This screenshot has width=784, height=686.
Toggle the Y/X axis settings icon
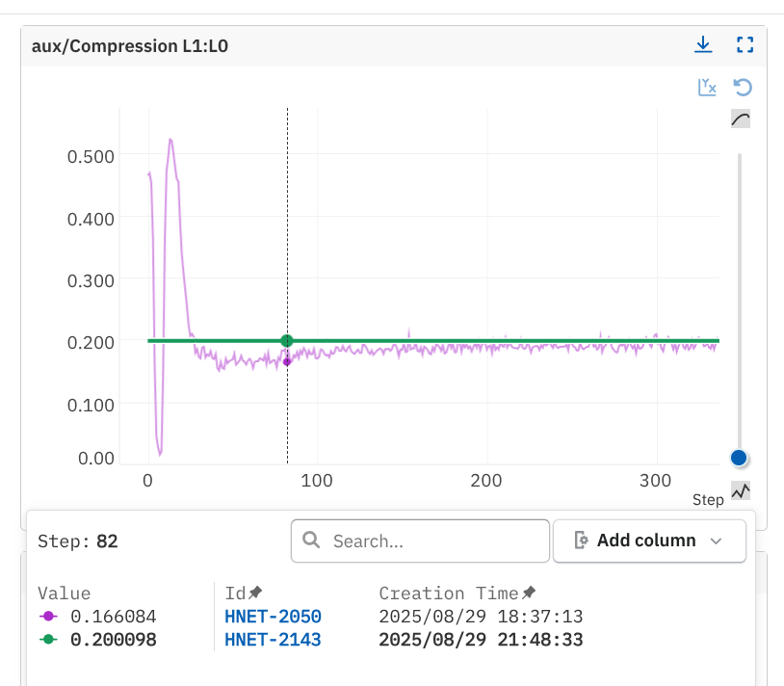click(x=707, y=87)
